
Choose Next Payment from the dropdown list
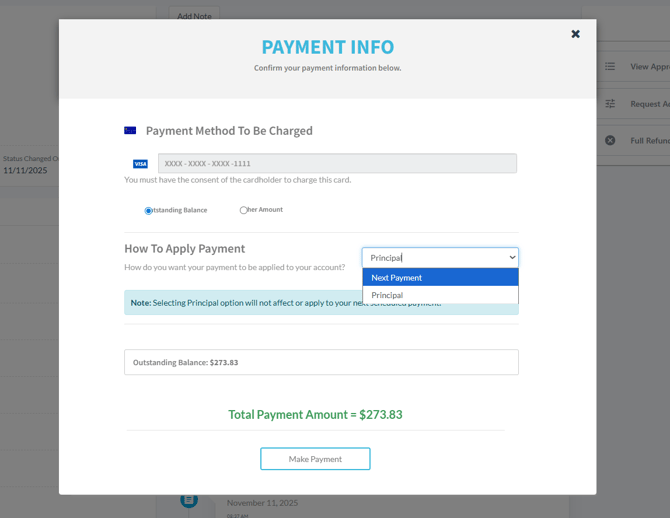[x=440, y=278]
